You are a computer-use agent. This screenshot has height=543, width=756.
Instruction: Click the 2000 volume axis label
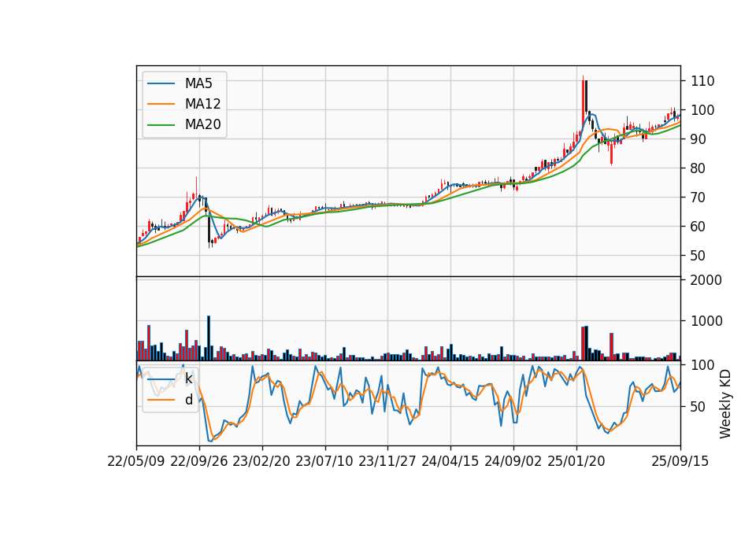click(706, 280)
